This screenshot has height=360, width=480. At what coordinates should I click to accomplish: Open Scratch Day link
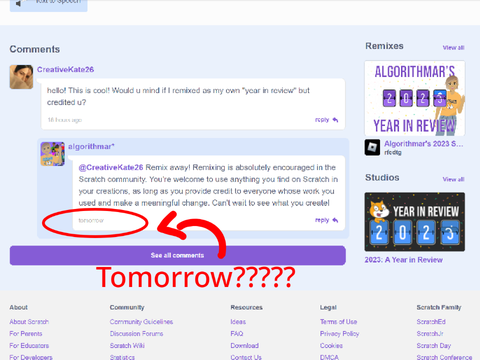[x=434, y=346]
